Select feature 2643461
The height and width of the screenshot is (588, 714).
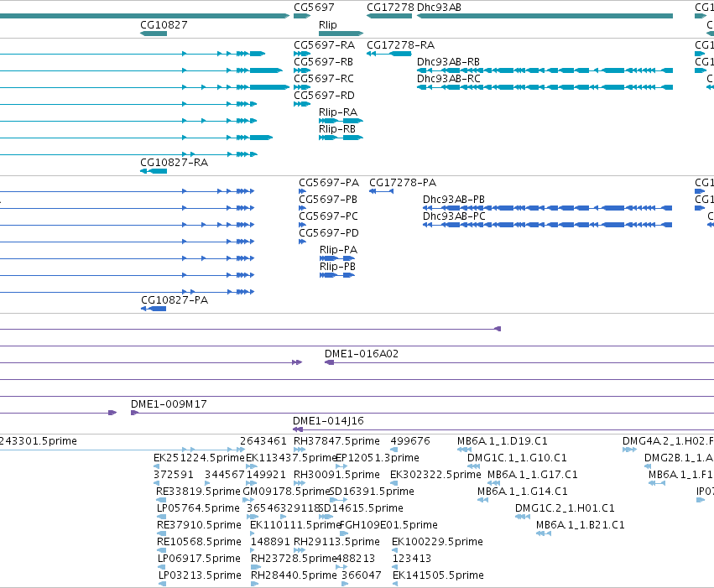click(x=263, y=441)
